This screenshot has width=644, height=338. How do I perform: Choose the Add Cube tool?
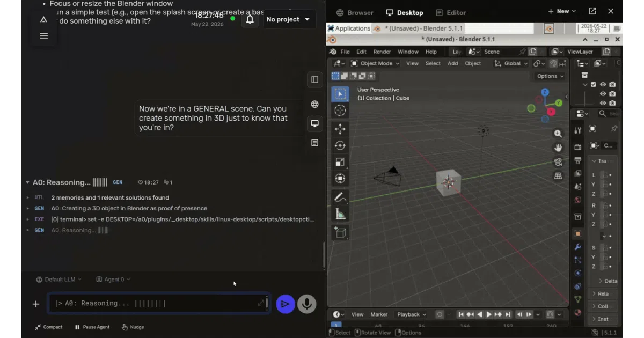[340, 232]
